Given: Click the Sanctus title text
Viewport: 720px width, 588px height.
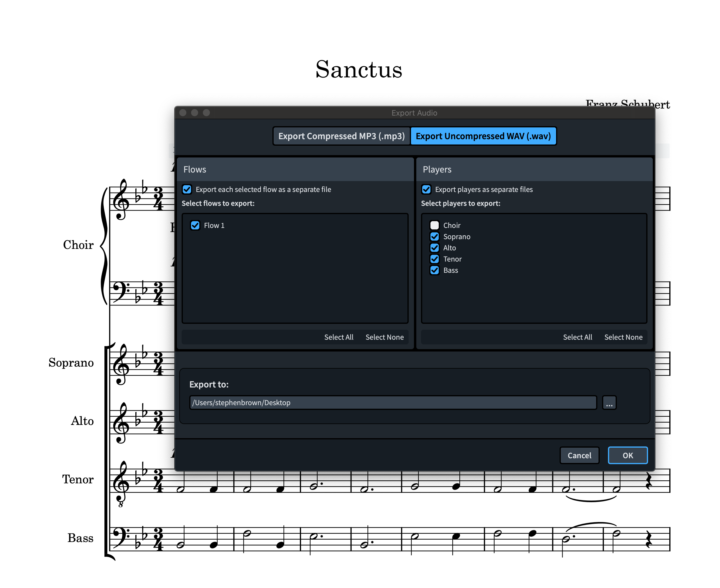Looking at the screenshot, I should [359, 69].
